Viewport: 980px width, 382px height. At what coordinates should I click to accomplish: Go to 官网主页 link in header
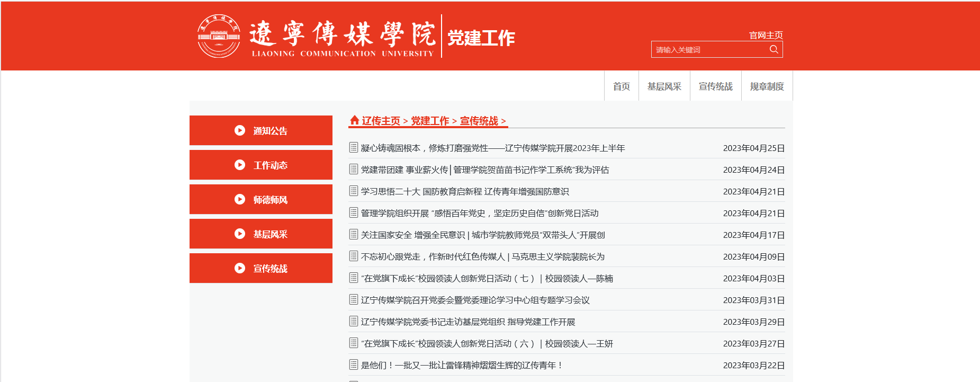coord(766,35)
